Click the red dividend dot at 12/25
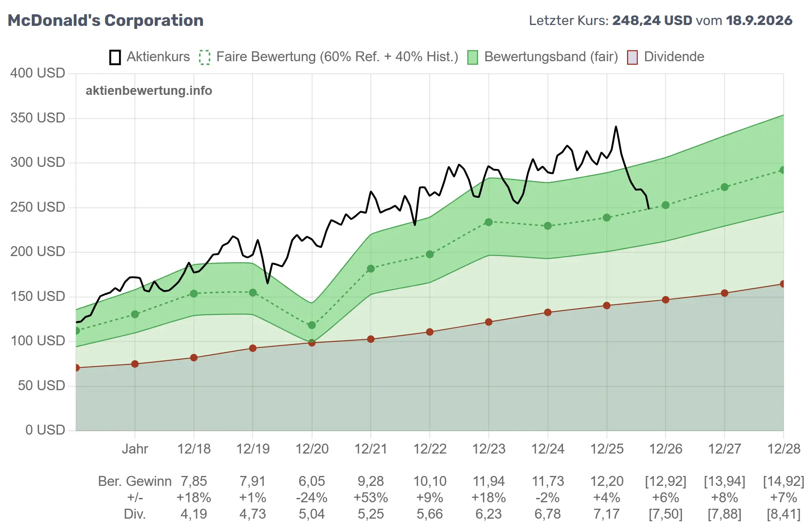 pyautogui.click(x=607, y=306)
